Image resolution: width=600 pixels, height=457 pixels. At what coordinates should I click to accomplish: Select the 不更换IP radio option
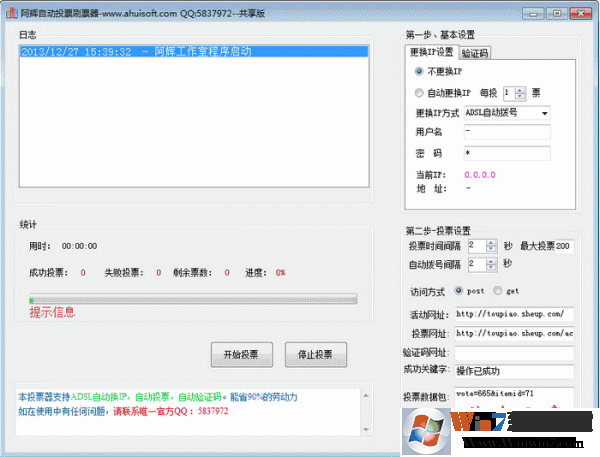[x=418, y=72]
